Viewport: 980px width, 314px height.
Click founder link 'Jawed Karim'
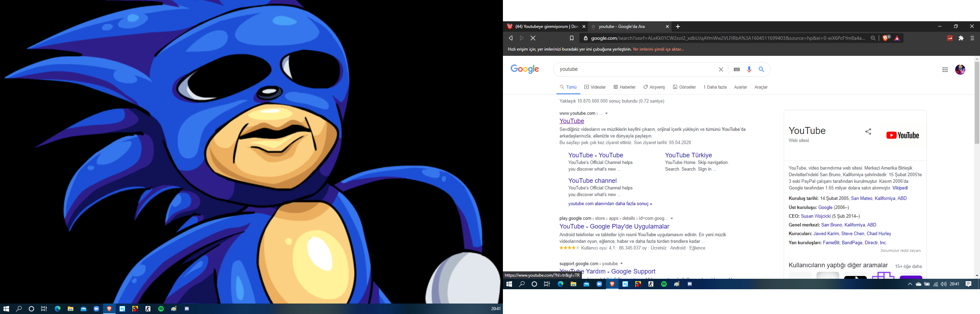[x=826, y=233]
